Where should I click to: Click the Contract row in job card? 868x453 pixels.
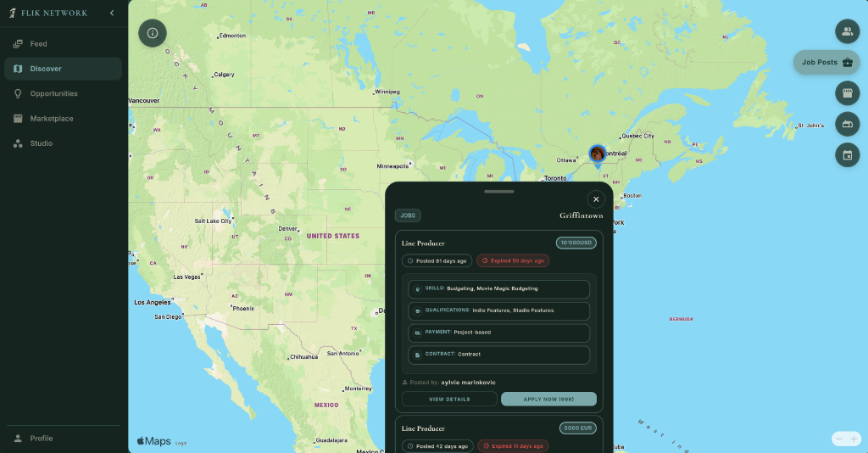click(x=498, y=355)
